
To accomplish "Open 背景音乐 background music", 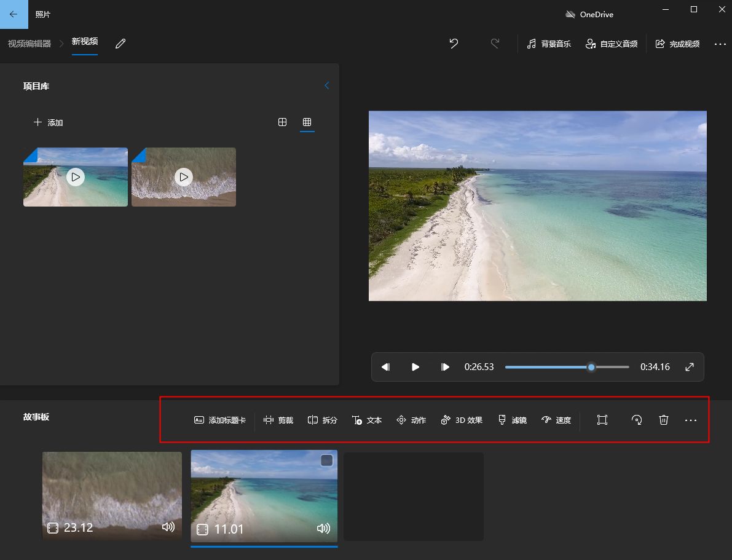I will click(549, 44).
